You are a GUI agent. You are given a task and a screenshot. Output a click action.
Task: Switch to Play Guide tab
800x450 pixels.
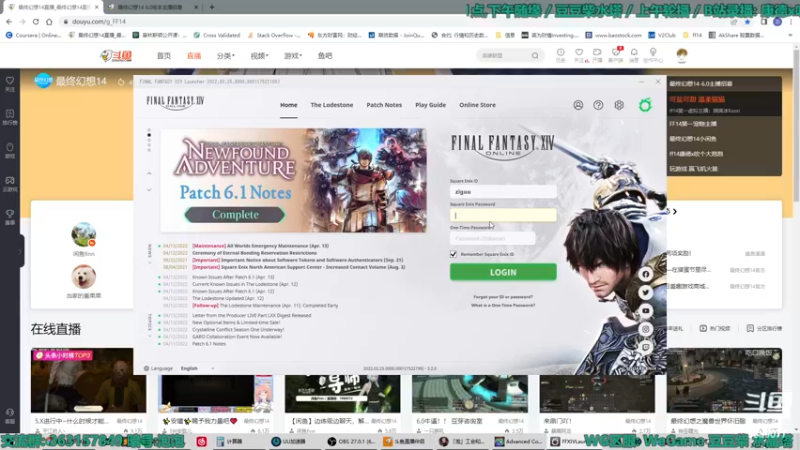point(430,105)
